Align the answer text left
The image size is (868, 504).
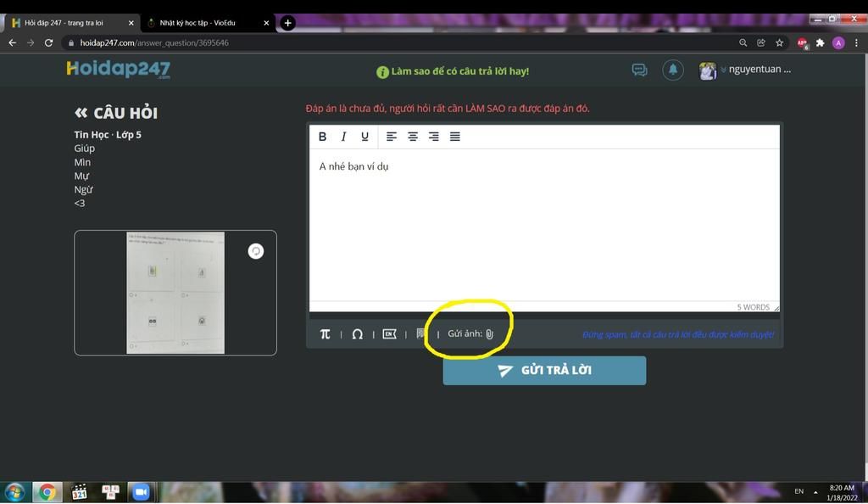click(x=392, y=137)
